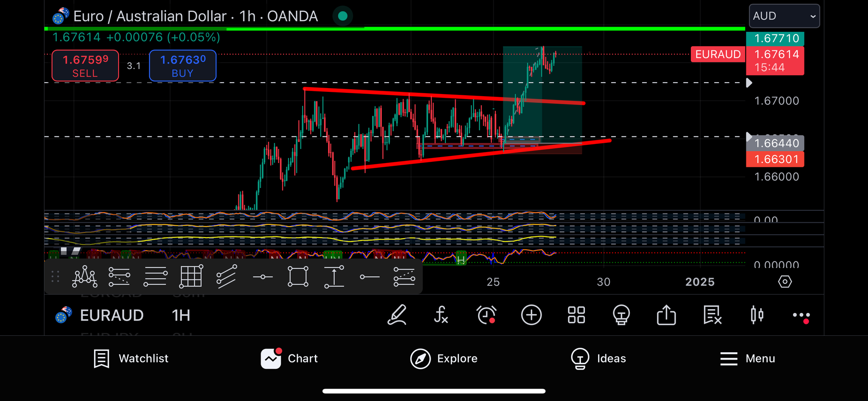Screen dimensions: 868x401
Task: Open the four-square layout grid icon
Action: click(x=576, y=315)
